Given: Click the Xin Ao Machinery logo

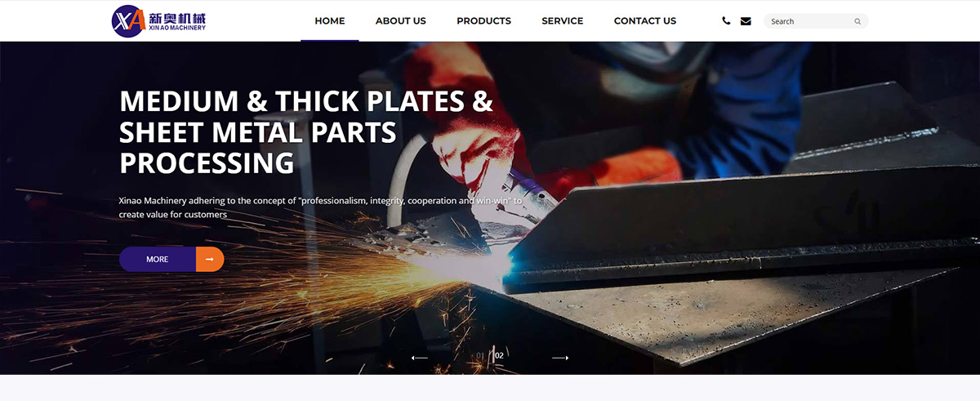Looking at the screenshot, I should click(x=159, y=20).
